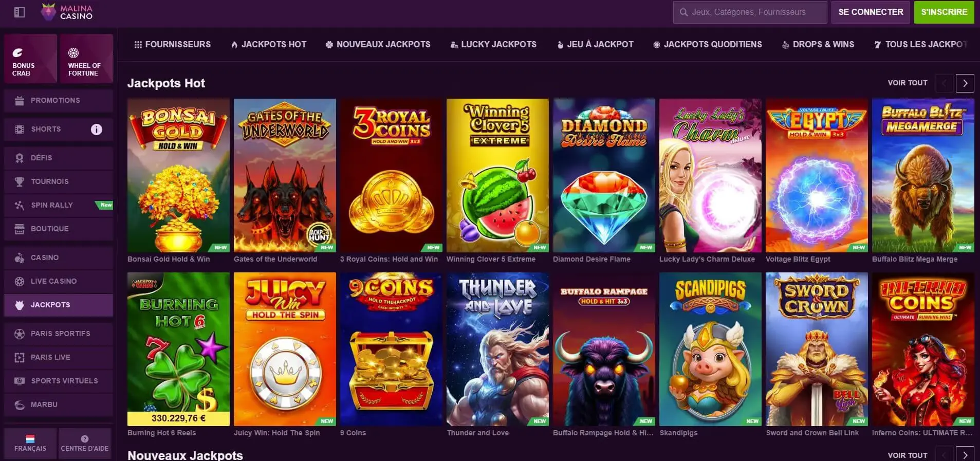Switch to the Jackpots Quotidiens tab
The image size is (980, 461).
coord(707,45)
